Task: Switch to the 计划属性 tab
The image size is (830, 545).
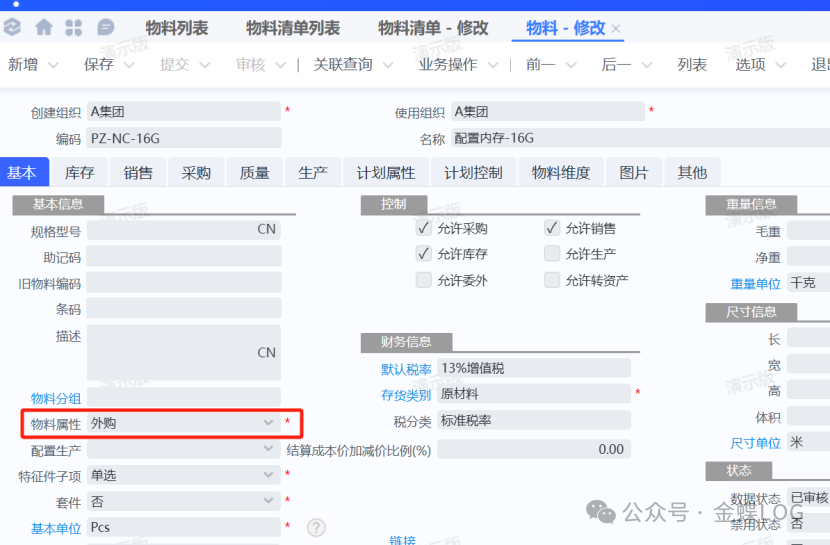Action: 386,173
